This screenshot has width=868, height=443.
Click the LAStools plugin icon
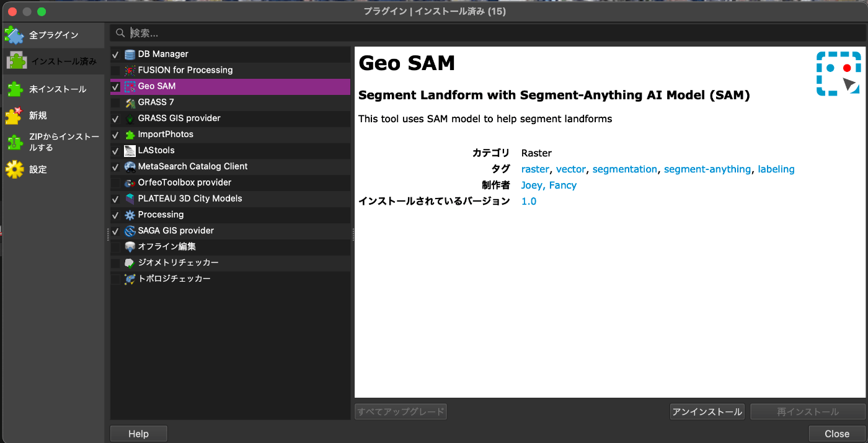(x=130, y=151)
